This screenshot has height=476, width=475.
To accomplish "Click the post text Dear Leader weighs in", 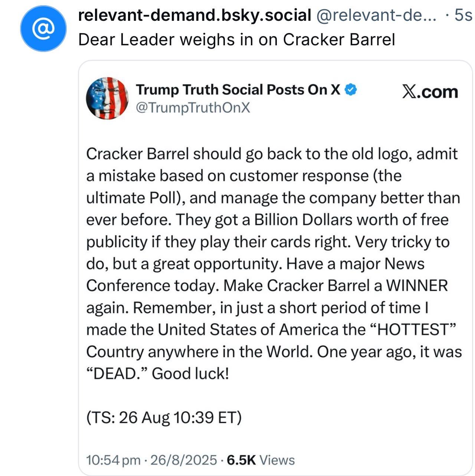I will pos(237,39).
